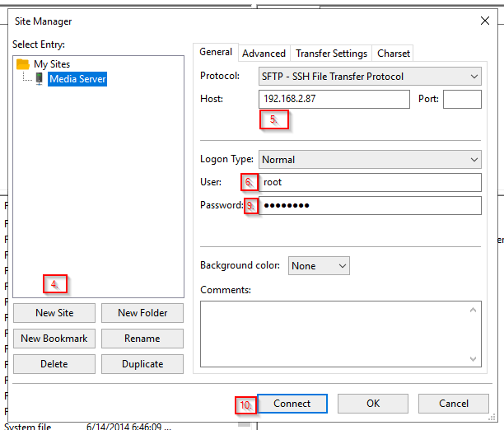Click the Media Server site icon

40,79
